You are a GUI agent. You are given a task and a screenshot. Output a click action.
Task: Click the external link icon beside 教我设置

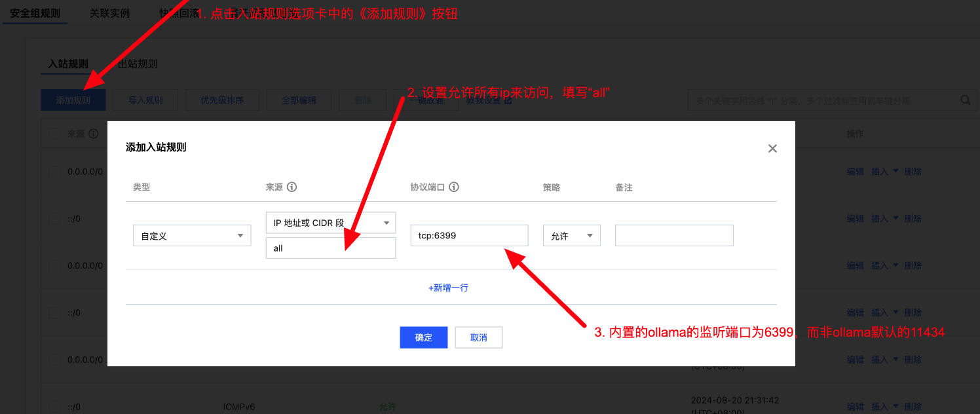[507, 100]
